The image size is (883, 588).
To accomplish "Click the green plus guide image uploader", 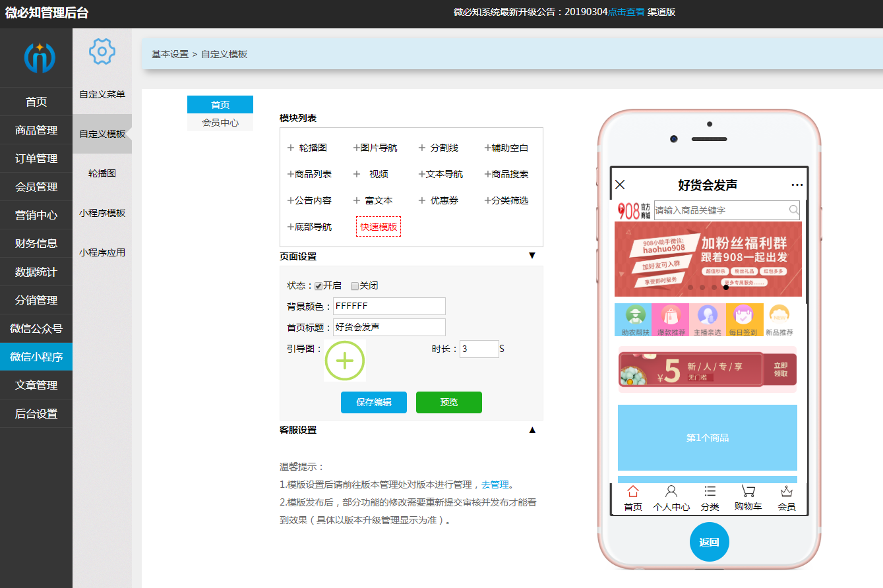I will (344, 361).
